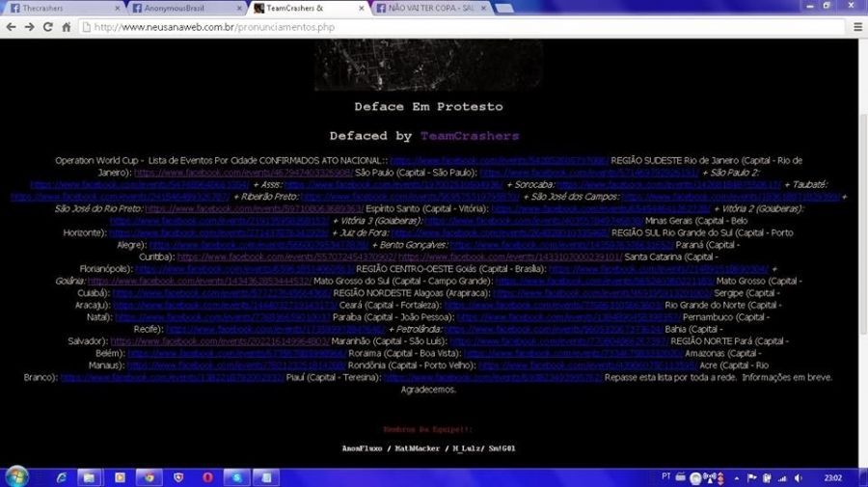Open the Juiz de Fora event link

coord(500,233)
